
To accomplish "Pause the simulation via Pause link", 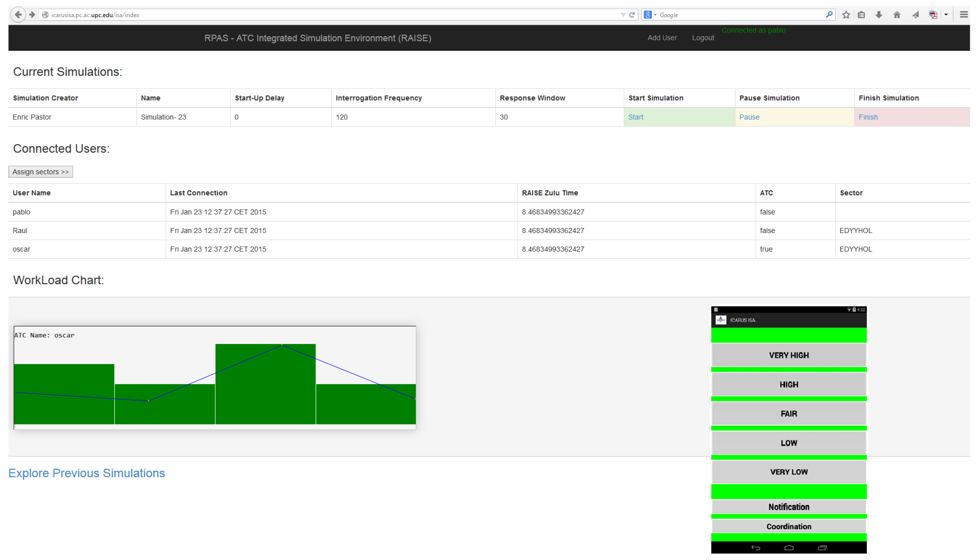I will pyautogui.click(x=749, y=117).
